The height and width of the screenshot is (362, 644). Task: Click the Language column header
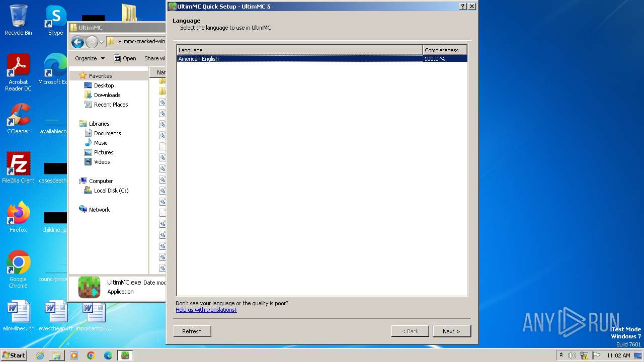[x=300, y=50]
